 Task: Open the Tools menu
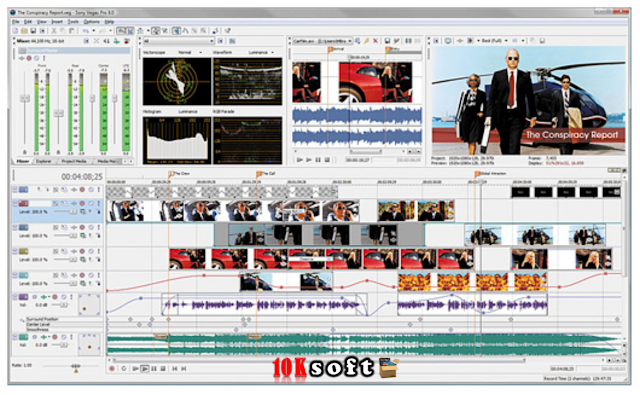click(x=73, y=22)
